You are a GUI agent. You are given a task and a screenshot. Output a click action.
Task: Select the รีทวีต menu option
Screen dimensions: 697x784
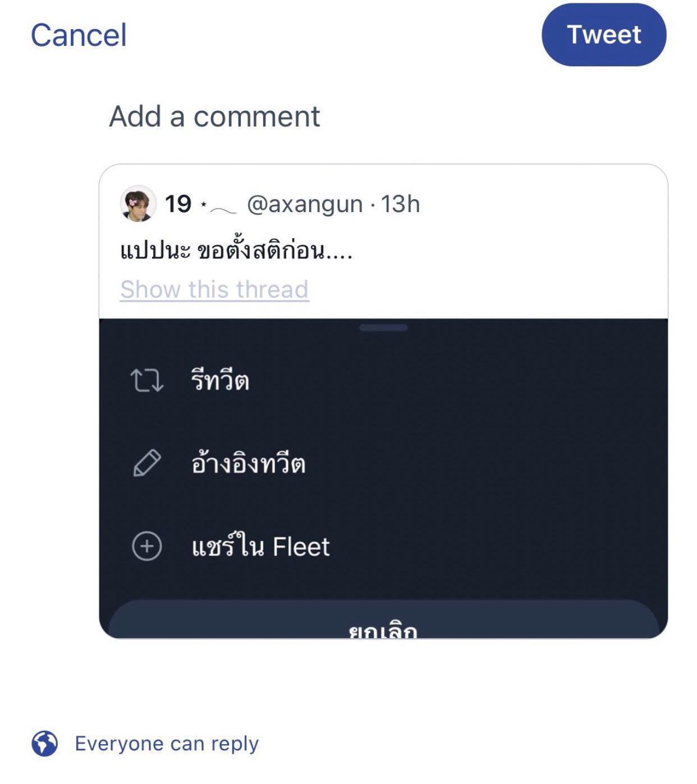tap(220, 381)
